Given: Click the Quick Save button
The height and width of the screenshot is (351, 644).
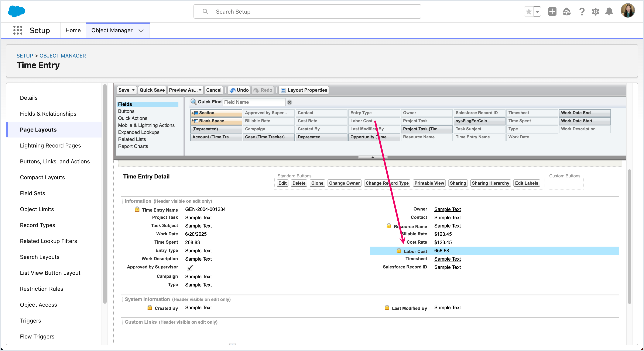Looking at the screenshot, I should 152,90.
